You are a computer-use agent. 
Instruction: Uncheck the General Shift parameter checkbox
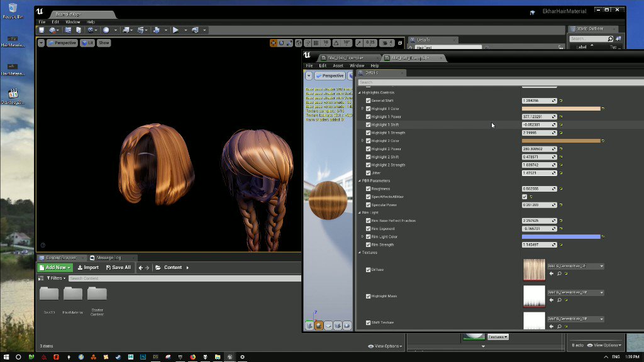click(x=368, y=101)
